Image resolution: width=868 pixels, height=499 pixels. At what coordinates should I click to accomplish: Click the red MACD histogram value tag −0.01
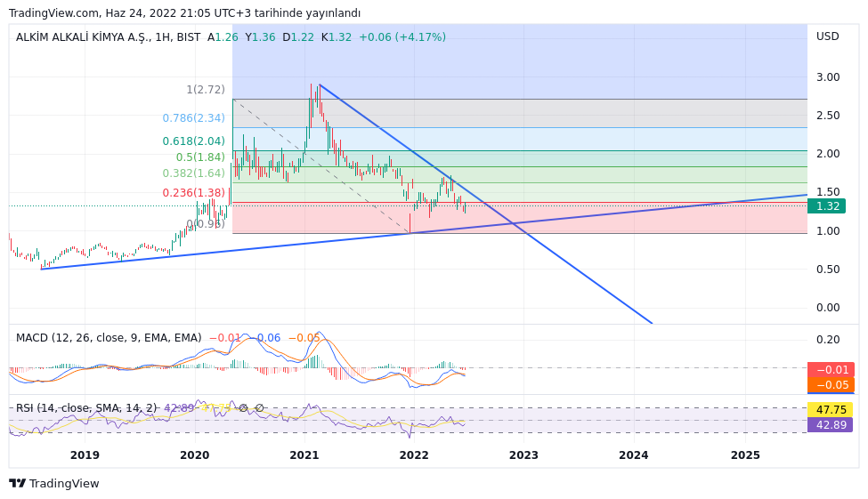[x=831, y=370]
